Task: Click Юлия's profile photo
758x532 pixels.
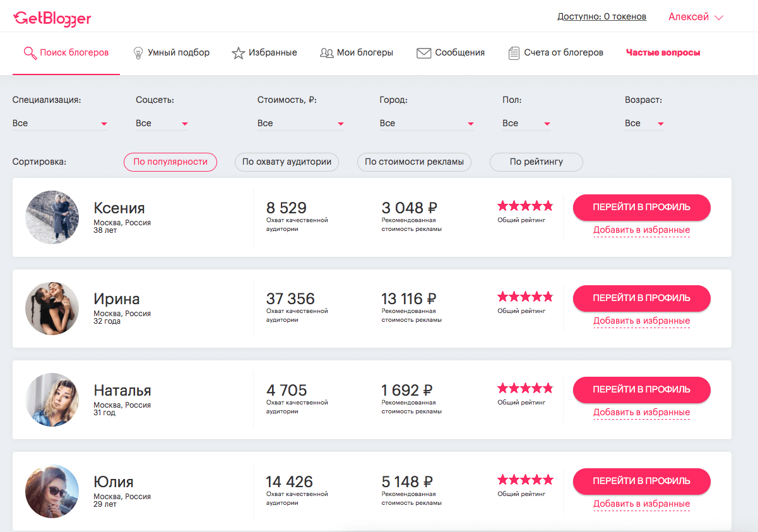Action: (52, 492)
